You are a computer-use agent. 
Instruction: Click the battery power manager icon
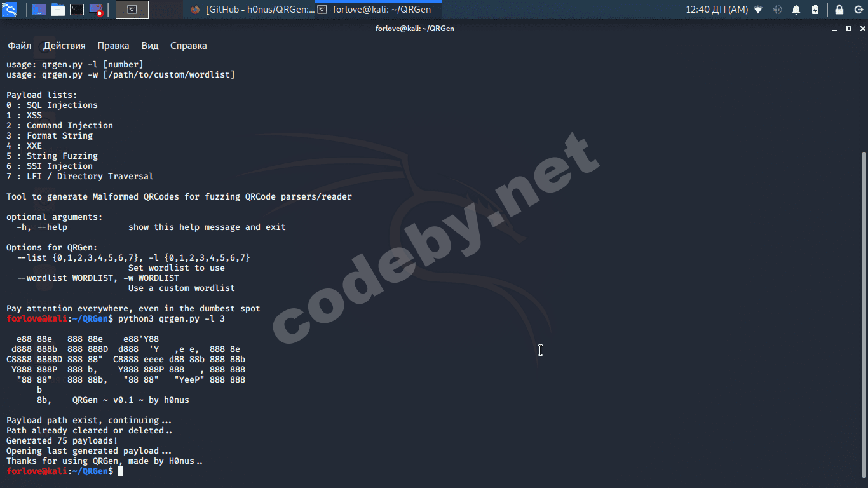(x=815, y=10)
